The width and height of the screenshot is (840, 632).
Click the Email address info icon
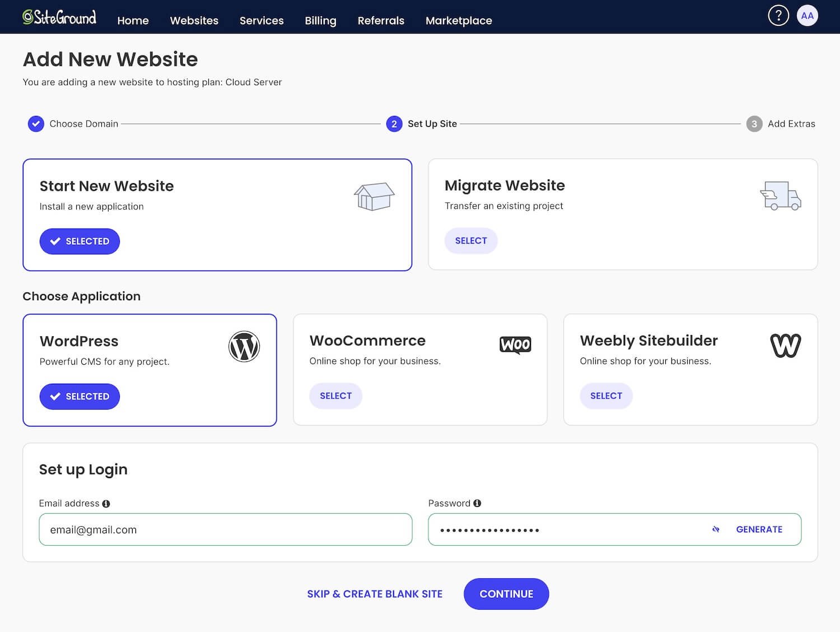pos(106,504)
